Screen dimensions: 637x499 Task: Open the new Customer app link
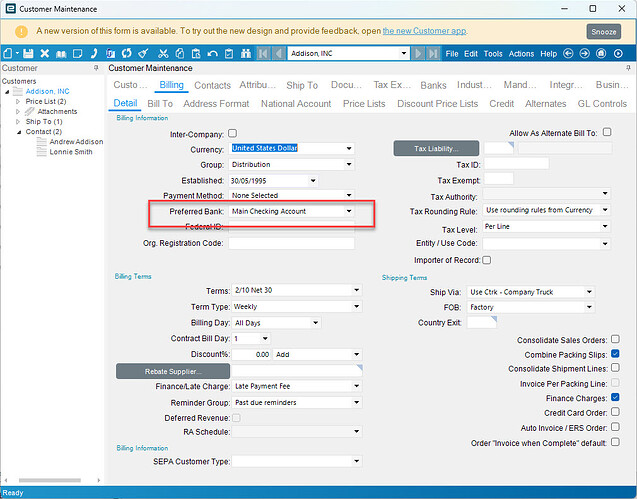[424, 31]
